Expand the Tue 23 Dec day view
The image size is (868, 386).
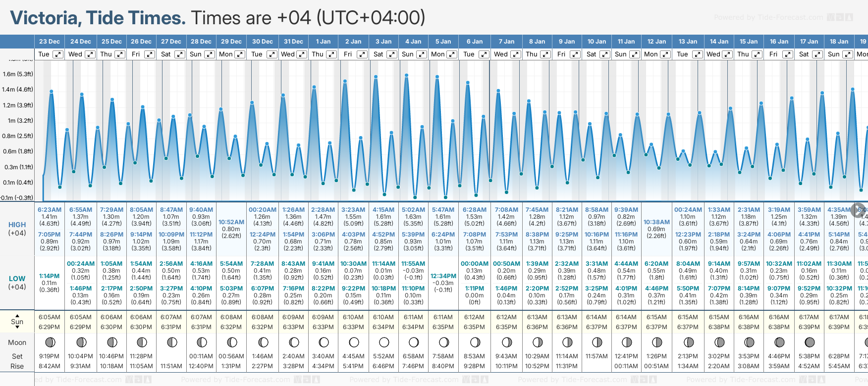point(58,54)
